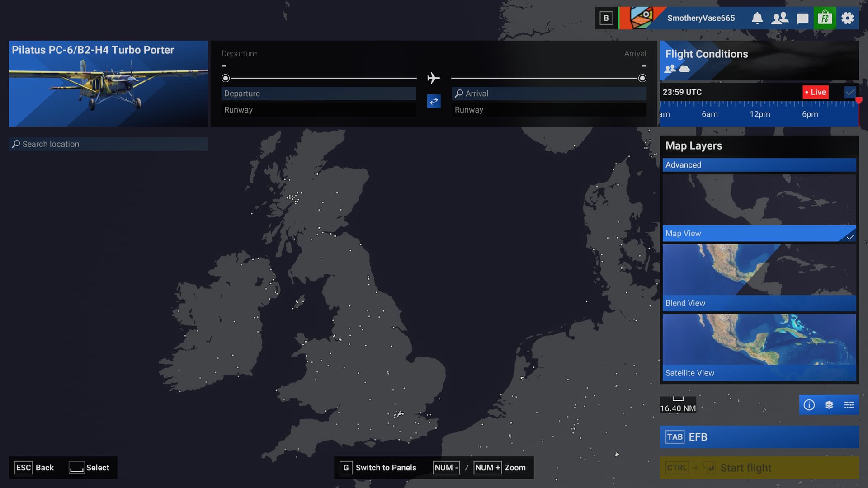Image resolution: width=868 pixels, height=488 pixels.
Task: Toggle the map layers stack icon
Action: point(829,405)
